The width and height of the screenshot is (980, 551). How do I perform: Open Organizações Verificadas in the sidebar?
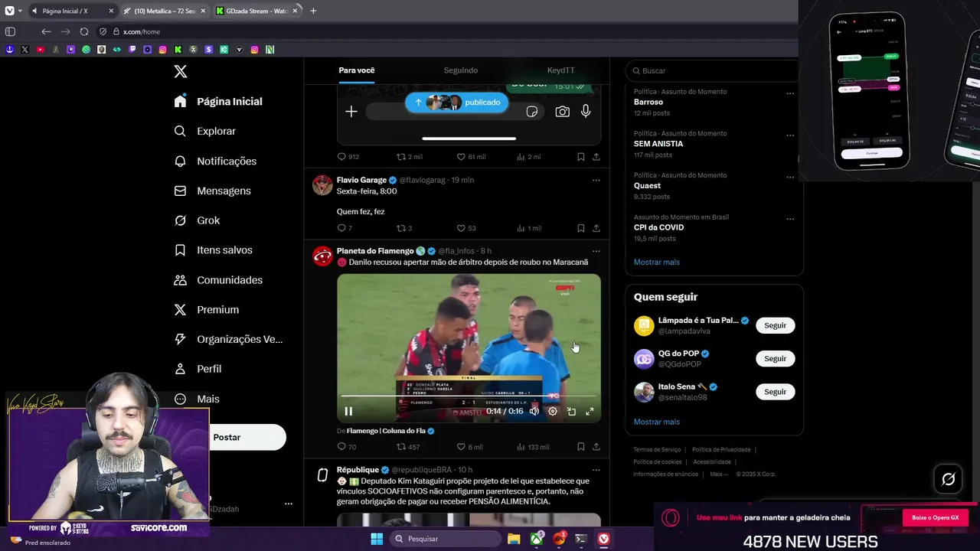coord(228,339)
